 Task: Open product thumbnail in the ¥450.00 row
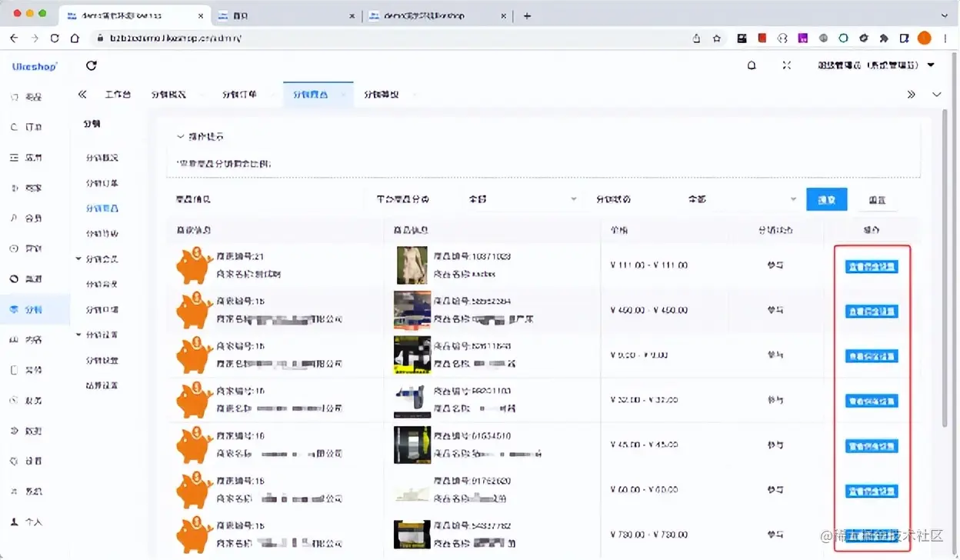click(x=412, y=310)
